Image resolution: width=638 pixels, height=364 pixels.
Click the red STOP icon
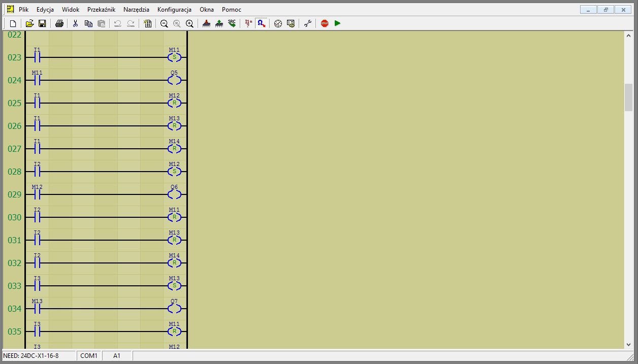point(325,23)
